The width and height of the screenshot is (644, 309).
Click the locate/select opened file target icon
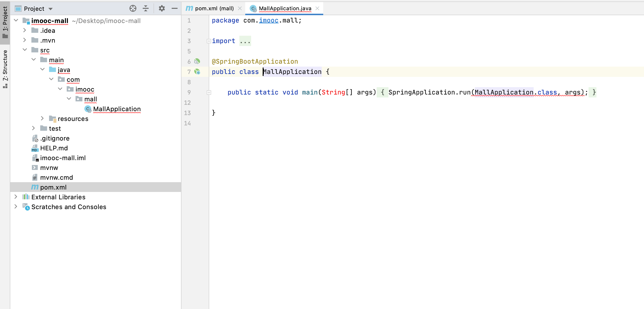pos(133,9)
